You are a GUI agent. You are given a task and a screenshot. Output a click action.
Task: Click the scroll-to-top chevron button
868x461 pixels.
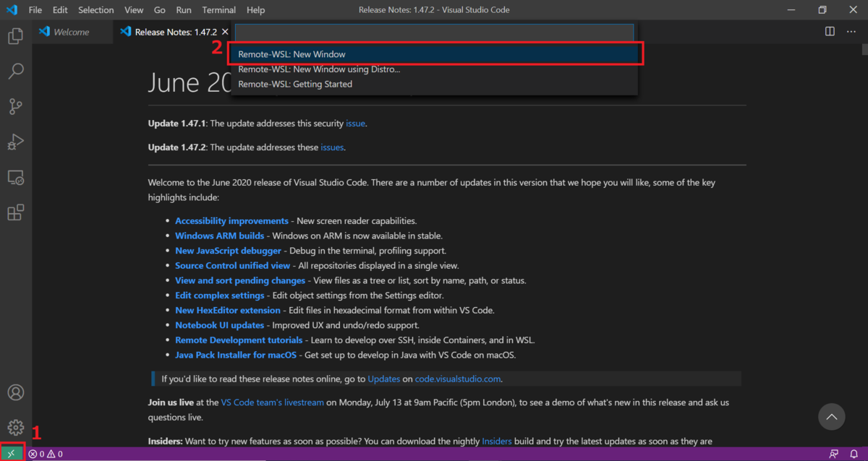point(831,416)
